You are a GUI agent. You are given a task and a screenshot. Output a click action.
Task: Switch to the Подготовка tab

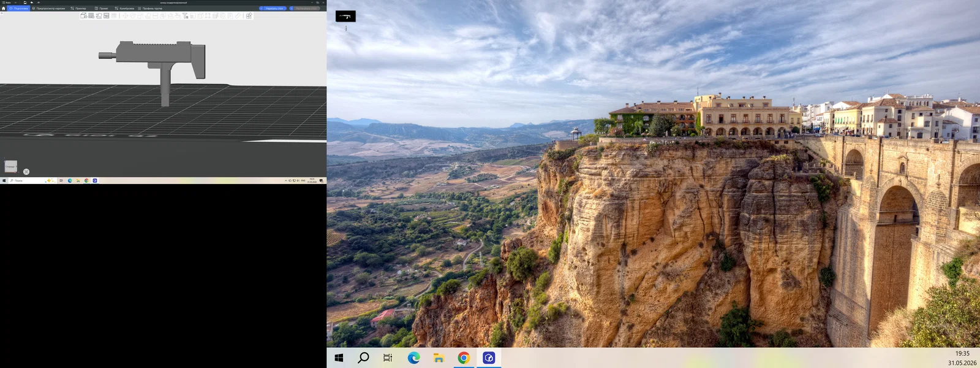[x=18, y=9]
